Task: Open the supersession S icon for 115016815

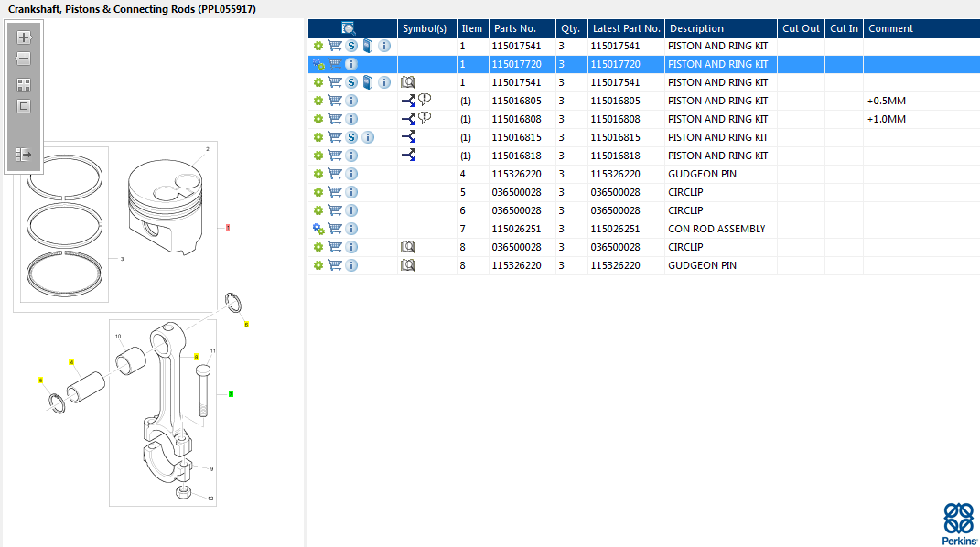Action: 351,137
